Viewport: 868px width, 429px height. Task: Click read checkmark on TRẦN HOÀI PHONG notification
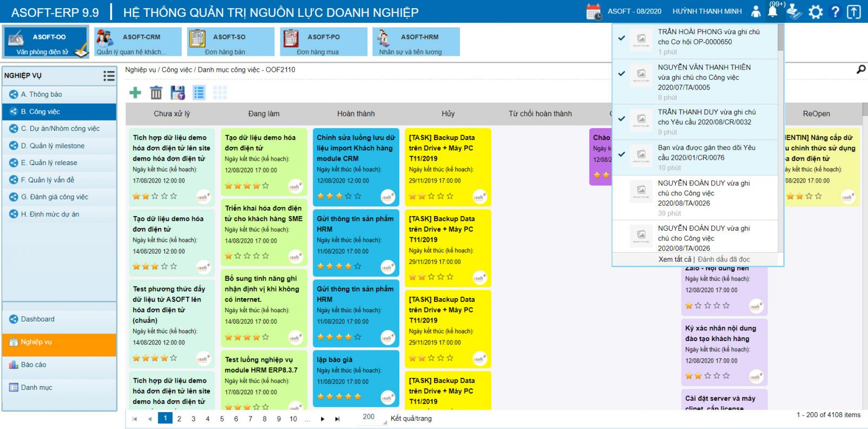pos(622,38)
